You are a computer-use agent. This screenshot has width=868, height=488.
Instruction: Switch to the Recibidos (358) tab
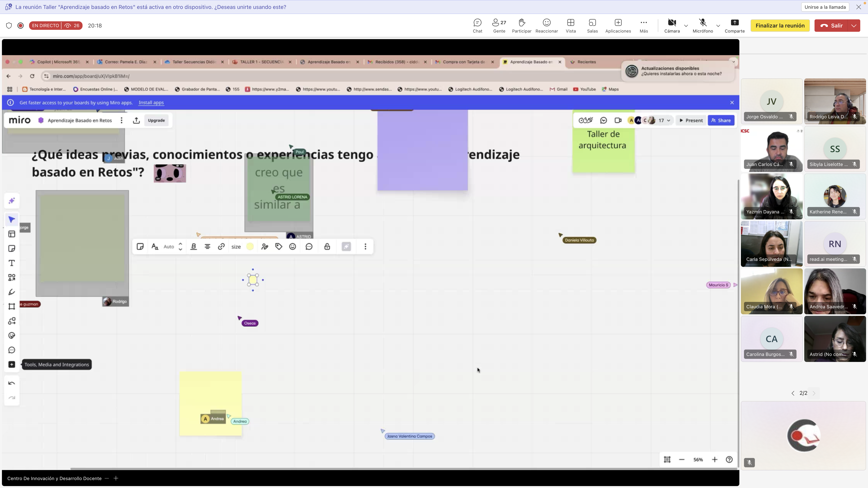(x=397, y=62)
